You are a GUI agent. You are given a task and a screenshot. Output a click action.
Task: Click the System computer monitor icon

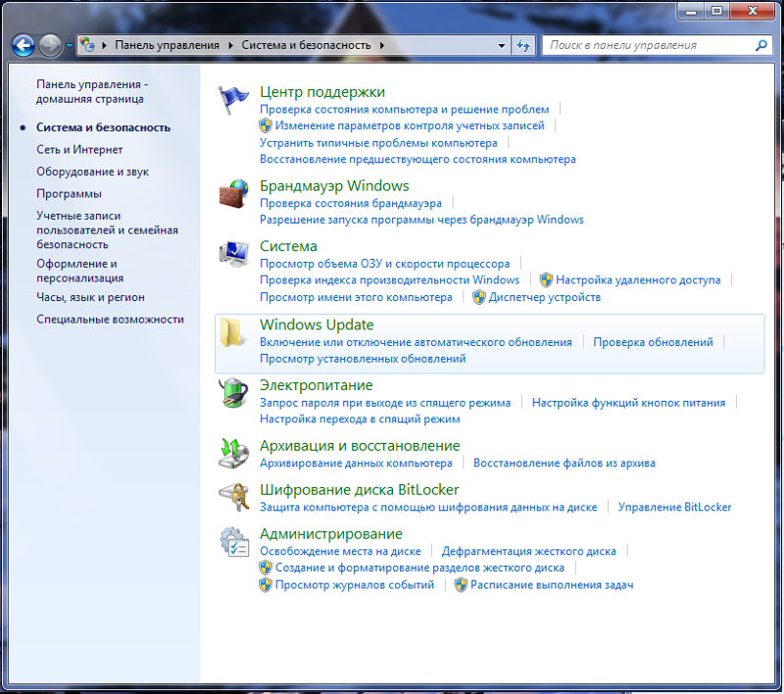click(x=233, y=254)
